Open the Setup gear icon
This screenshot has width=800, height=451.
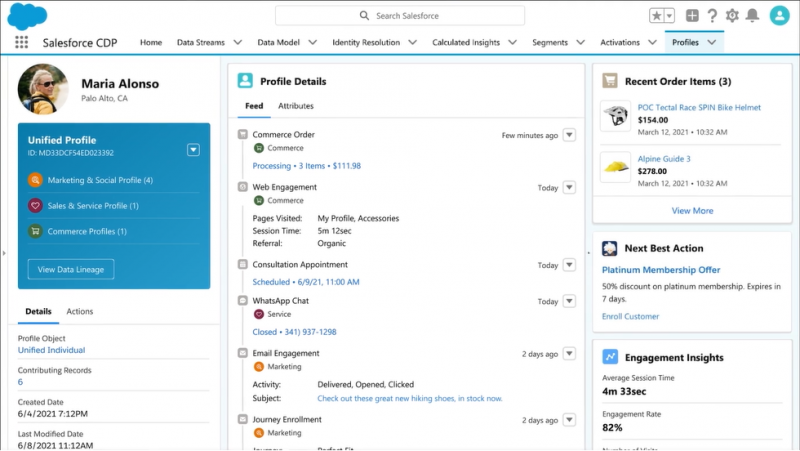click(x=732, y=15)
